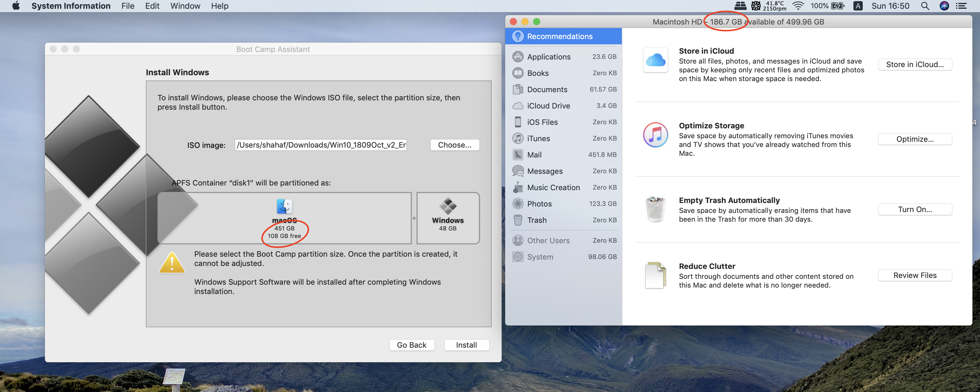Click the ISO image path field
The image size is (980, 392).
pyautogui.click(x=321, y=145)
